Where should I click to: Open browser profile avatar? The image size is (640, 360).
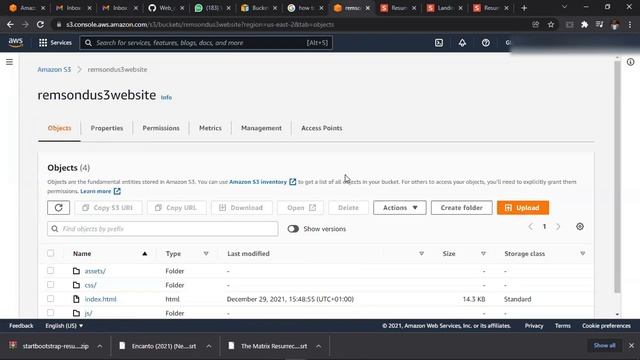615,24
